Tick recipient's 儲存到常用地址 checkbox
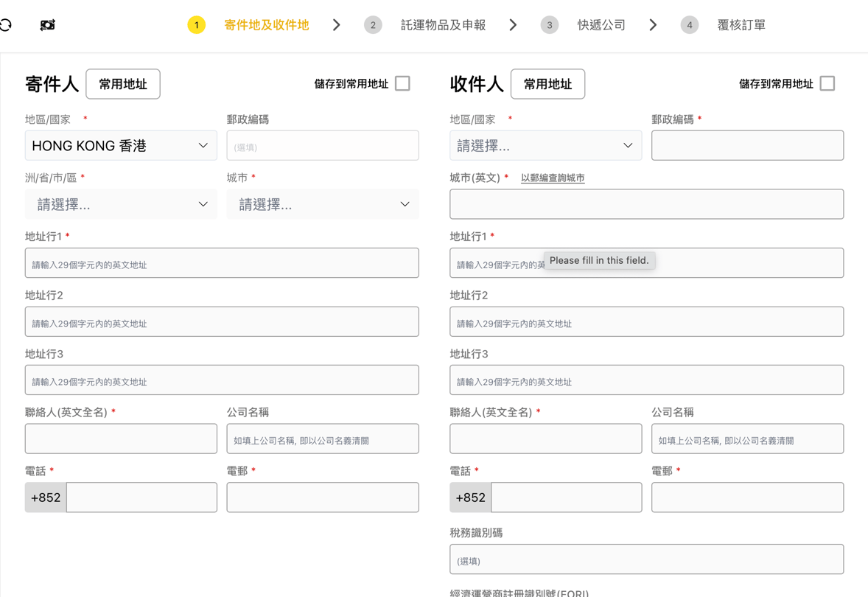This screenshot has width=868, height=597. pos(827,83)
